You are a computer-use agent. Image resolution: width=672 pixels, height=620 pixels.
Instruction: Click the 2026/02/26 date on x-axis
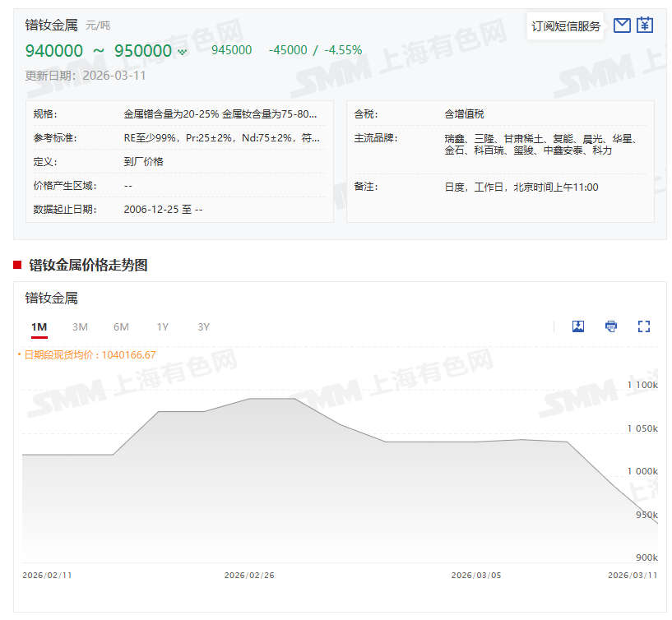point(249,576)
